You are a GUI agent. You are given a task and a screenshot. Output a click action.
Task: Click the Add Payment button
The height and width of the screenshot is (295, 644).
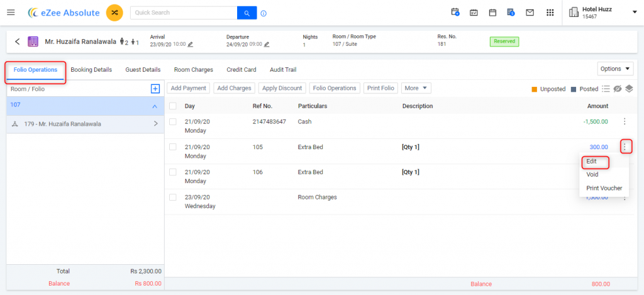(x=189, y=88)
